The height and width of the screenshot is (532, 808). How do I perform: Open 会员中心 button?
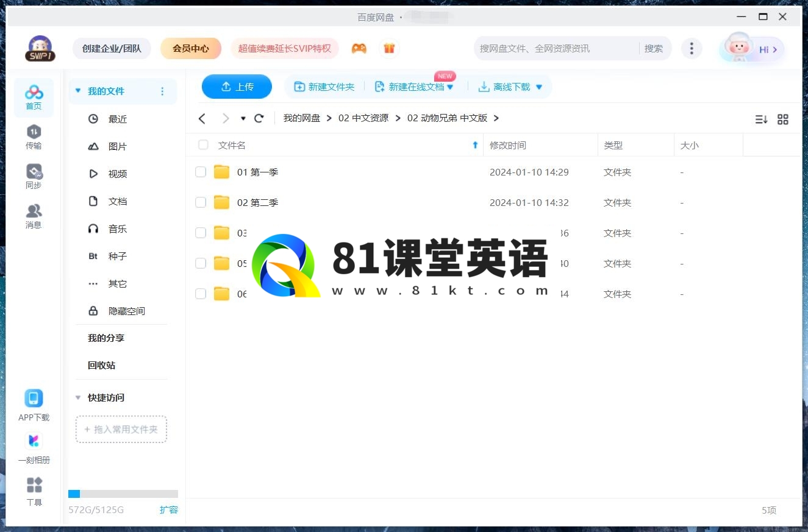point(191,48)
